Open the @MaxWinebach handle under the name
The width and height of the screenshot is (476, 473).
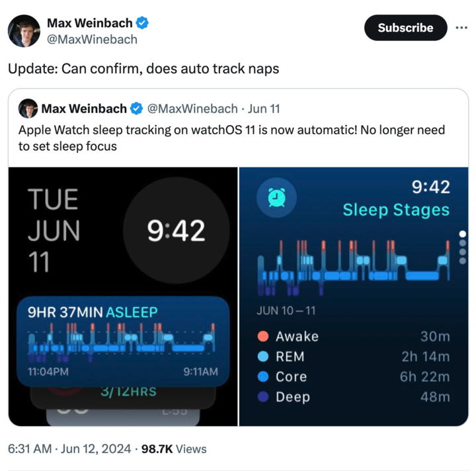[92, 40]
